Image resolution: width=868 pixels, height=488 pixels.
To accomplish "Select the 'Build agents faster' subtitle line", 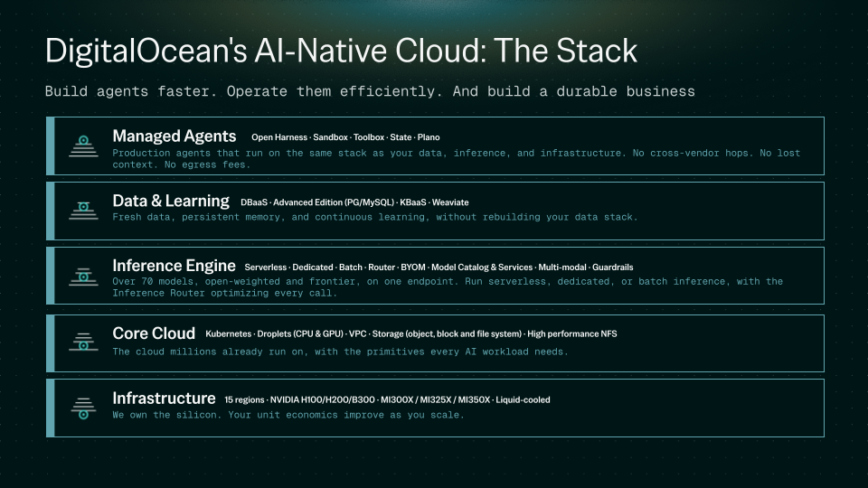I will pyautogui.click(x=369, y=91).
